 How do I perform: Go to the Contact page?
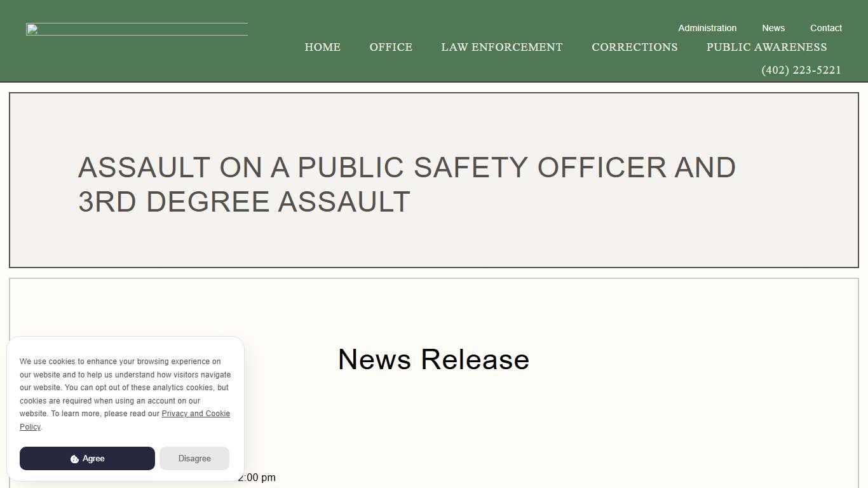[825, 28]
